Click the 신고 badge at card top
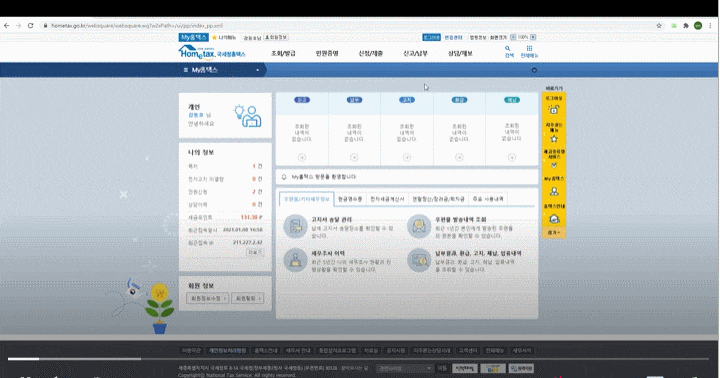This screenshot has width=720, height=378. (x=302, y=100)
